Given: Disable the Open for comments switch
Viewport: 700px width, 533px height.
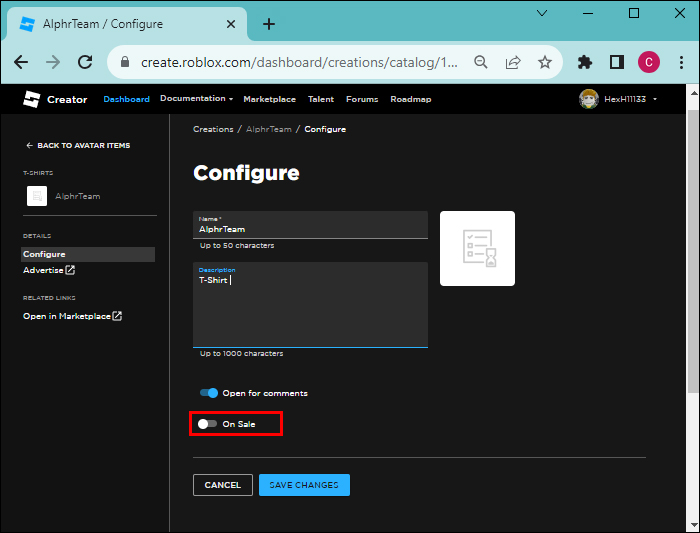Looking at the screenshot, I should tap(208, 393).
